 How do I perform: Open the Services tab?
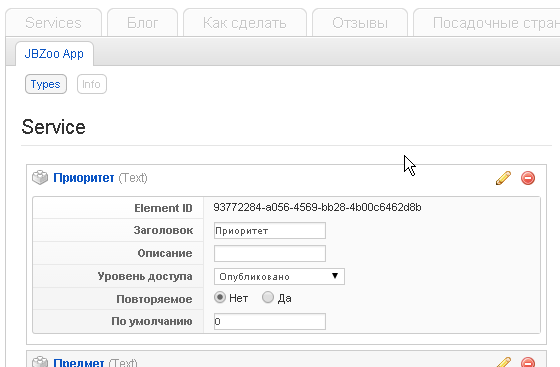(54, 23)
